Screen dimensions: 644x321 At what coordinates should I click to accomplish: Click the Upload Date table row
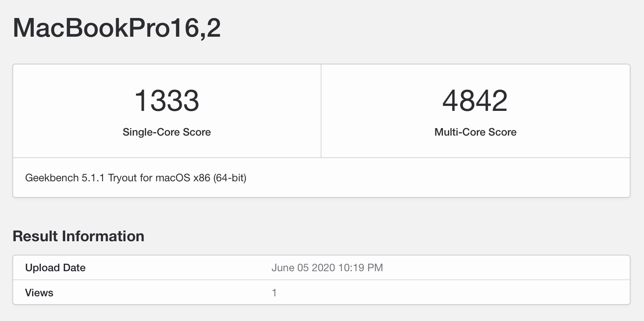[321, 267]
